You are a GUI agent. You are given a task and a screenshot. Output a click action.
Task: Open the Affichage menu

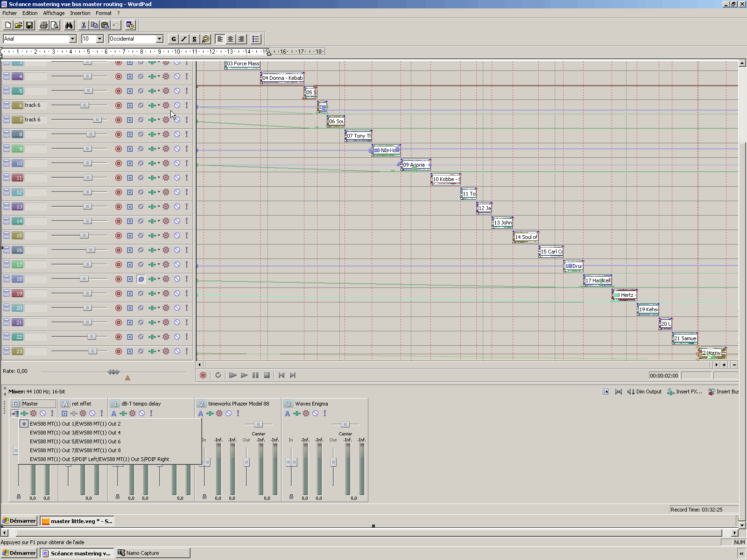[54, 13]
